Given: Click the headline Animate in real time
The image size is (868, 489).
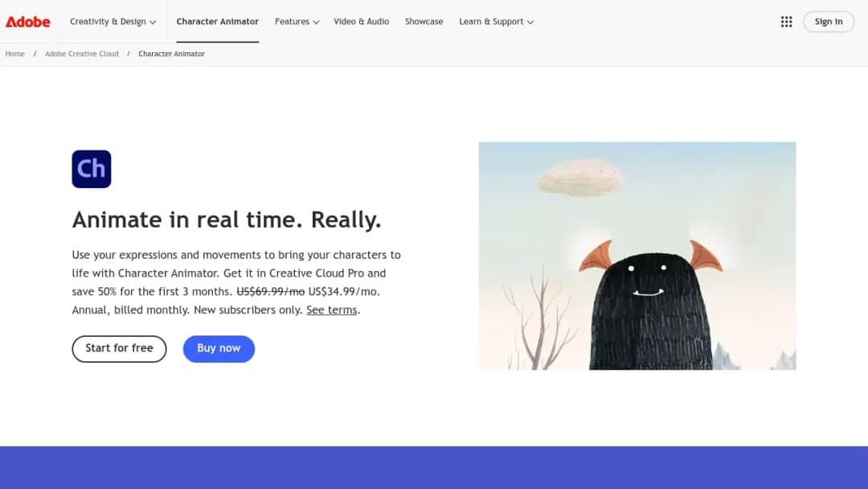Looking at the screenshot, I should click(x=227, y=220).
